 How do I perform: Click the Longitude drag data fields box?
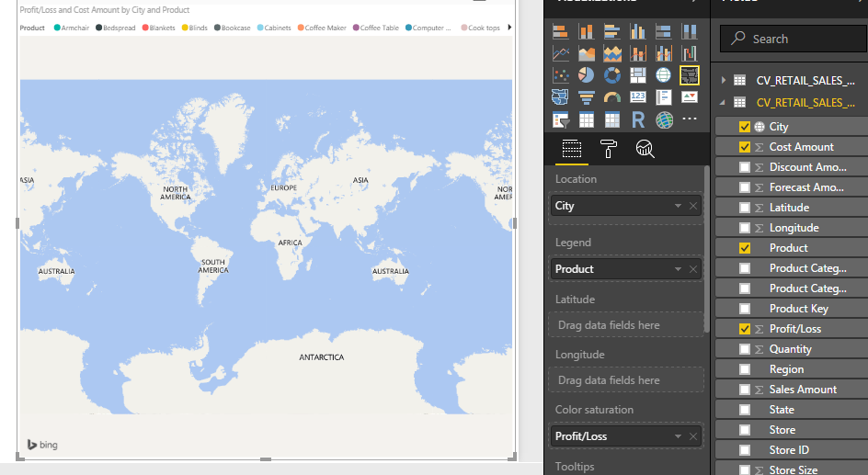point(626,380)
